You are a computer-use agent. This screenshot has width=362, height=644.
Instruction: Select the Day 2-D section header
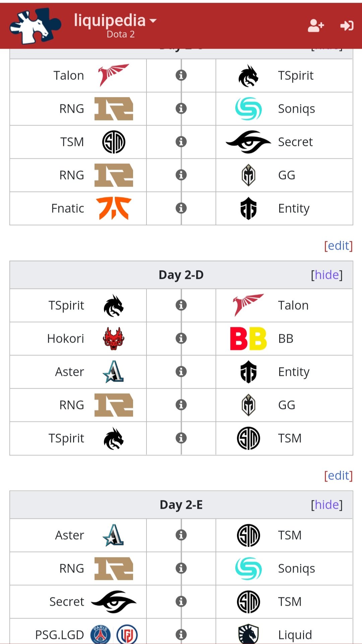(181, 275)
